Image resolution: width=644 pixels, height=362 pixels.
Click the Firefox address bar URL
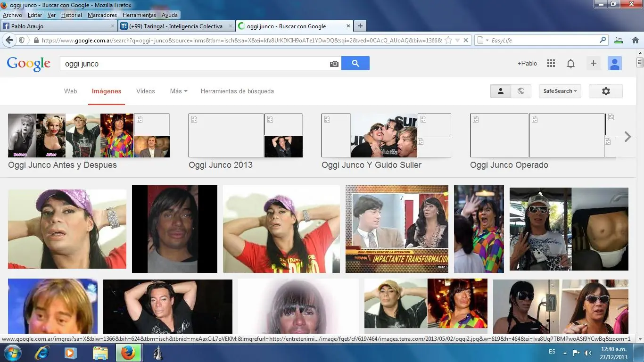pyautogui.click(x=242, y=41)
